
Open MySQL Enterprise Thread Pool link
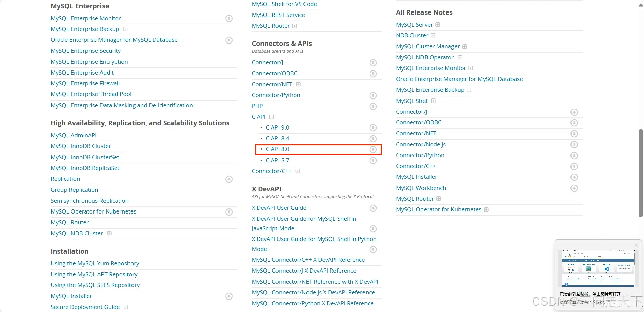[x=91, y=94]
